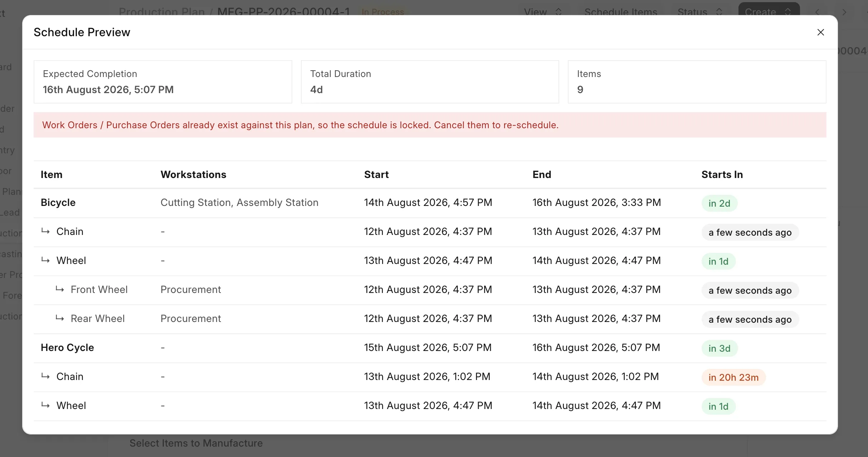
Task: Click the Front Wheel Procurement cell
Action: click(191, 289)
